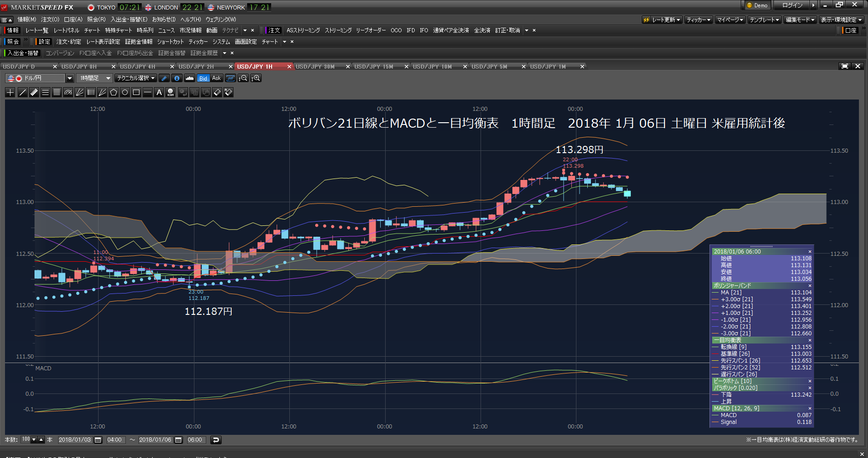This screenshot has height=458, width=868.
Task: Select the circle shape tool
Action: point(125,93)
